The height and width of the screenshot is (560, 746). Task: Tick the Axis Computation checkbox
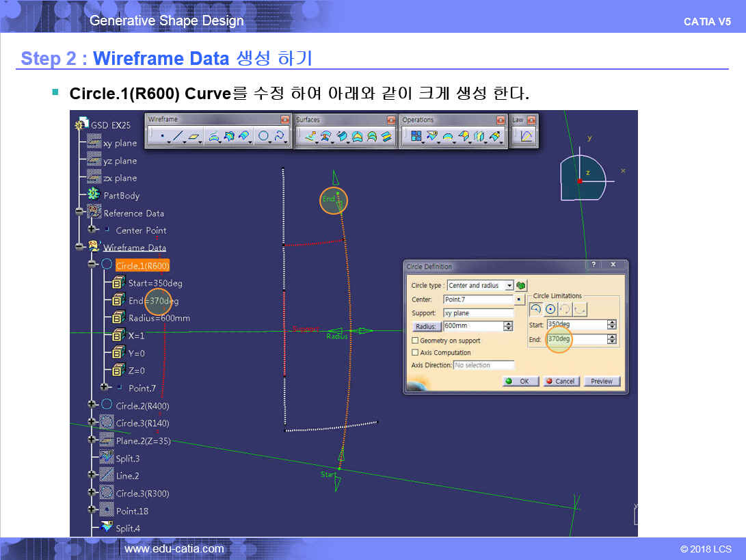415,353
